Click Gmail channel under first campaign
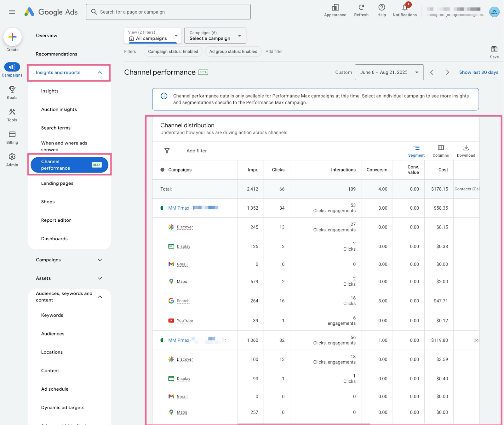Screen dimensions: 504x425 (x=182, y=264)
